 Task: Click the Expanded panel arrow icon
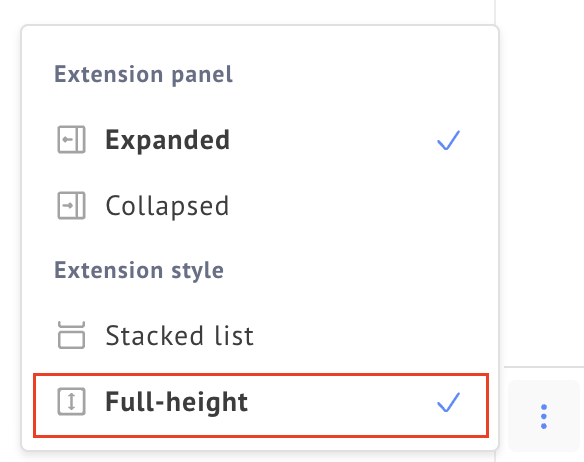pyautogui.click(x=72, y=140)
